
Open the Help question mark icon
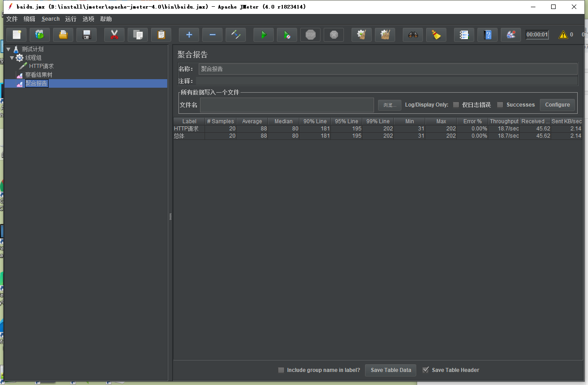[488, 35]
